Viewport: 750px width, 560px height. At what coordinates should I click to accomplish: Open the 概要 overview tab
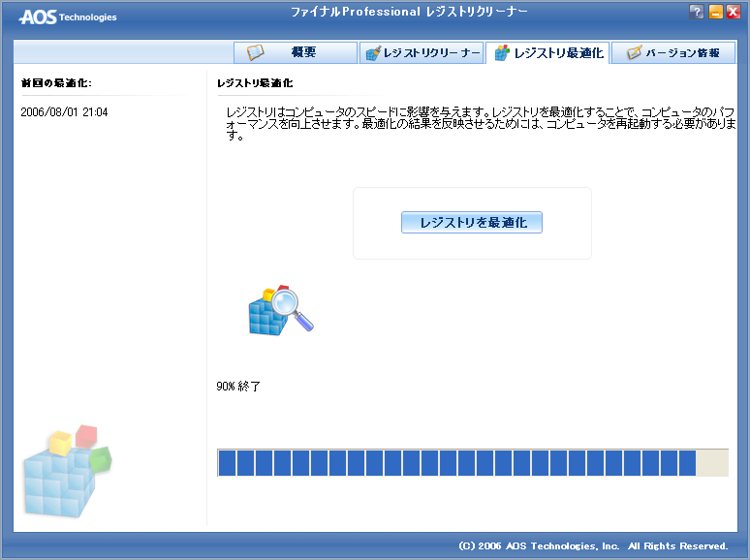tap(296, 52)
